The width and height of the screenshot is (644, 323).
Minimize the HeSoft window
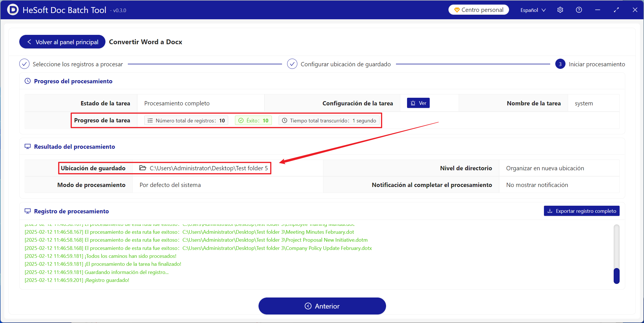[x=598, y=10]
